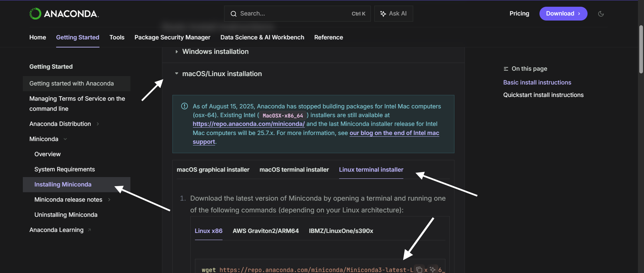The width and height of the screenshot is (644, 273).
Task: Click the On this page list icon
Action: pos(506,69)
